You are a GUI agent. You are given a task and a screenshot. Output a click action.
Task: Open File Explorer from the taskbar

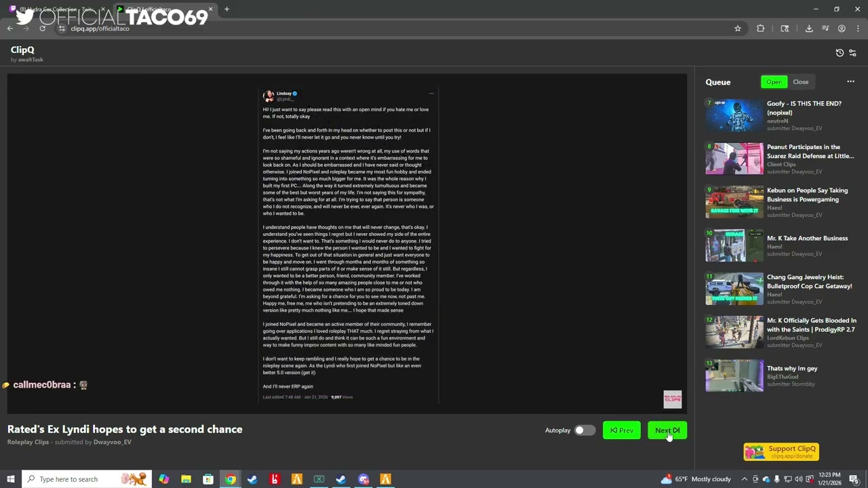coord(186,479)
